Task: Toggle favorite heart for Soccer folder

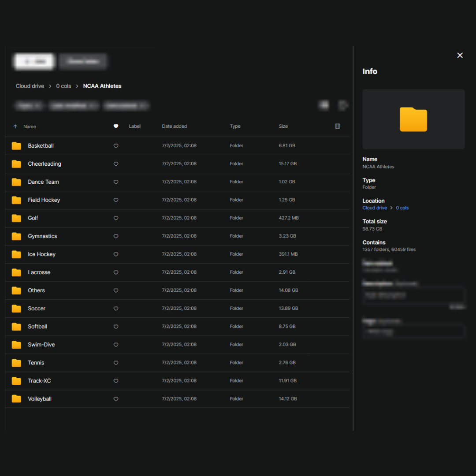Action: coord(116,309)
